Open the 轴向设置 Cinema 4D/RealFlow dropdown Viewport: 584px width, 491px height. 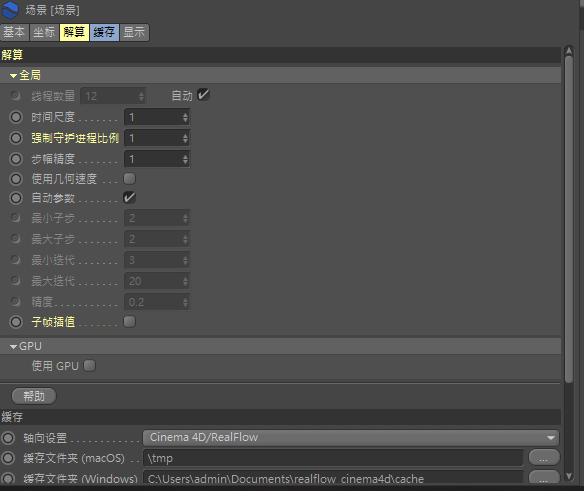(351, 437)
